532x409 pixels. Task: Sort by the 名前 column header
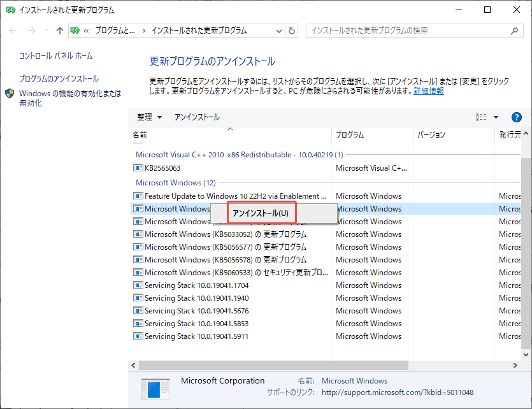coord(230,135)
